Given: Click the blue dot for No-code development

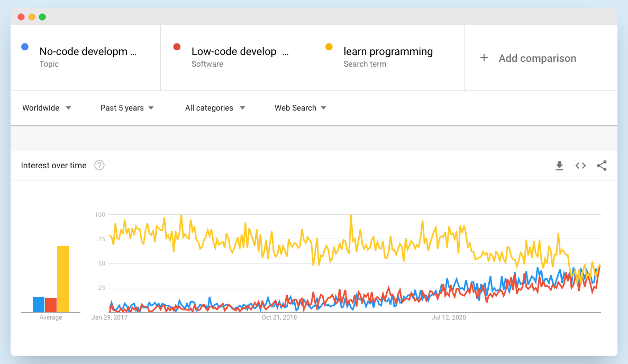Looking at the screenshot, I should coord(24,47).
